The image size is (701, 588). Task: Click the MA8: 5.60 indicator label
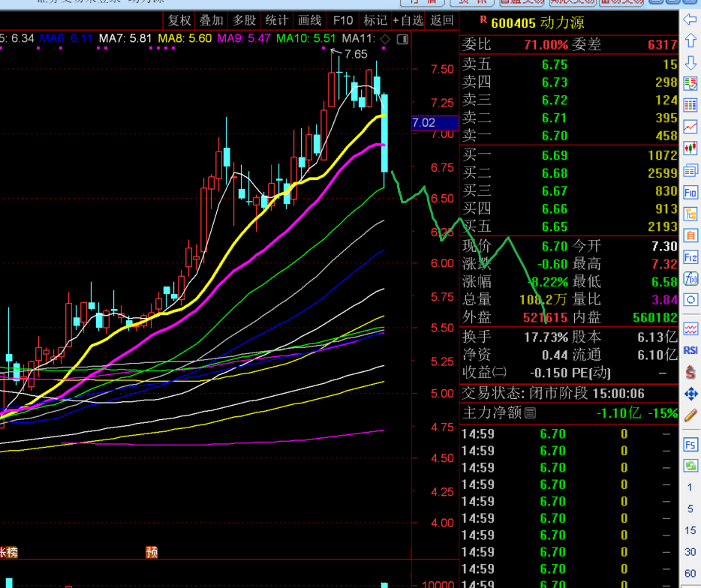(x=185, y=38)
